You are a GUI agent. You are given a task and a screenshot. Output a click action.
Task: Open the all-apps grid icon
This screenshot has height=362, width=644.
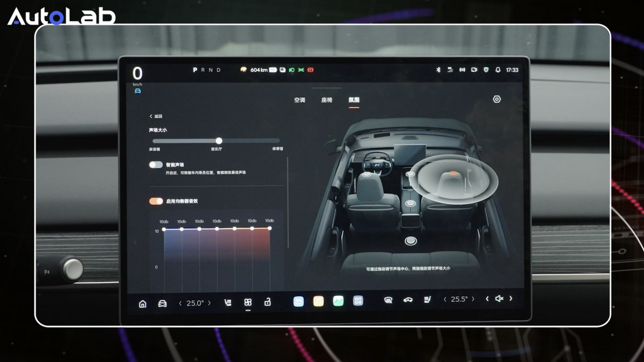pyautogui.click(x=358, y=301)
